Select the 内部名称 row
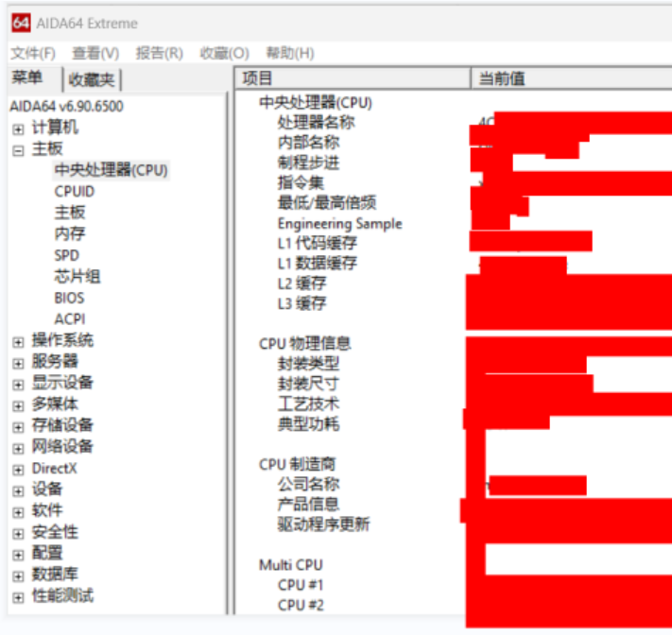Image resolution: width=672 pixels, height=635 pixels. (x=308, y=143)
